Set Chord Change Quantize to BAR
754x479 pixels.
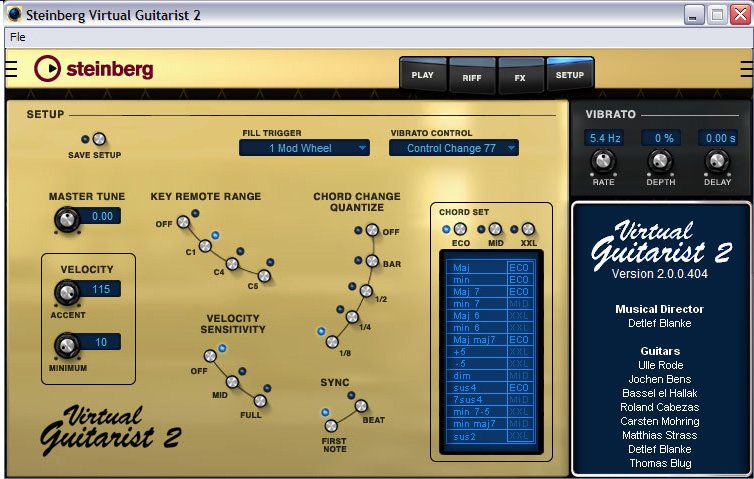click(372, 261)
